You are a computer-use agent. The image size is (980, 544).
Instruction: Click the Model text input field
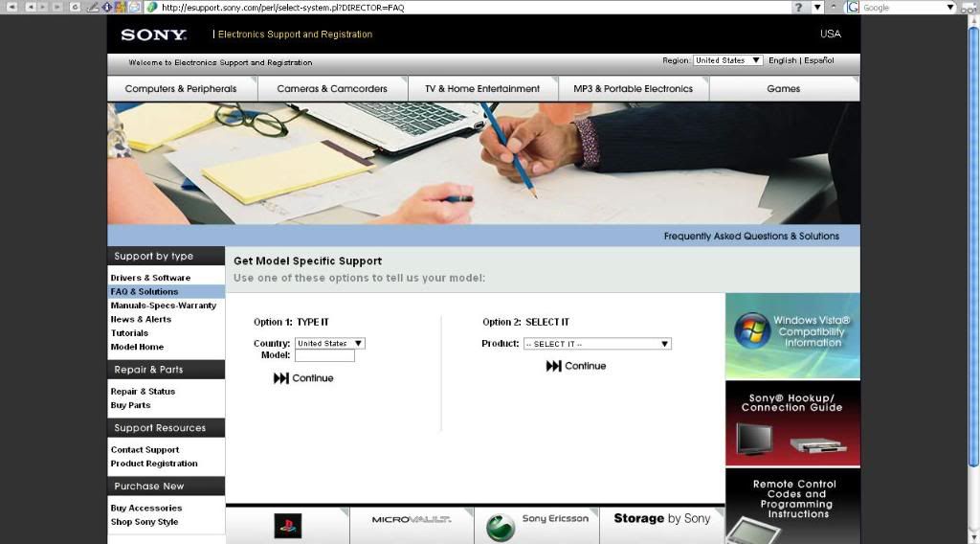(x=325, y=355)
